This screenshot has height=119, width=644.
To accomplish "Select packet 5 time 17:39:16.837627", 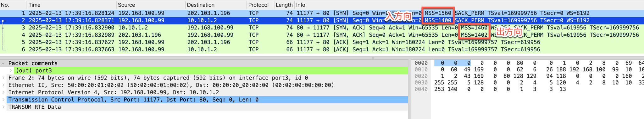I will (71, 42).
